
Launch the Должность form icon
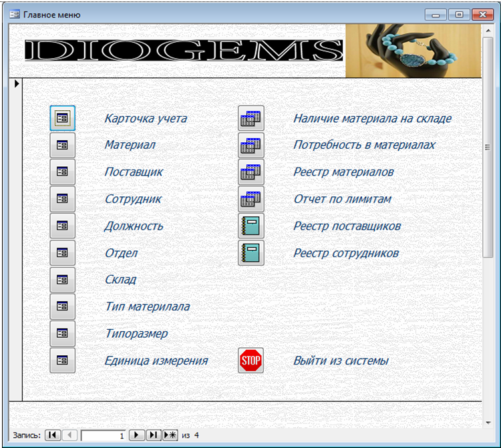pyautogui.click(x=62, y=226)
